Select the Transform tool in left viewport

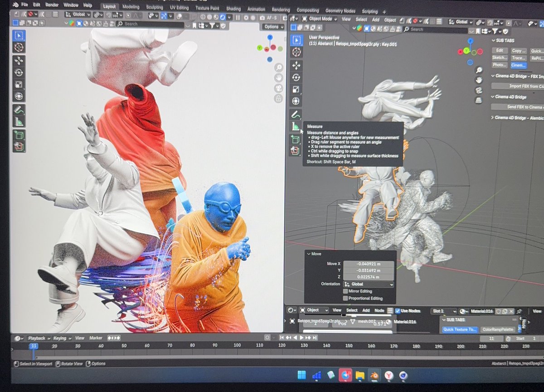19,96
